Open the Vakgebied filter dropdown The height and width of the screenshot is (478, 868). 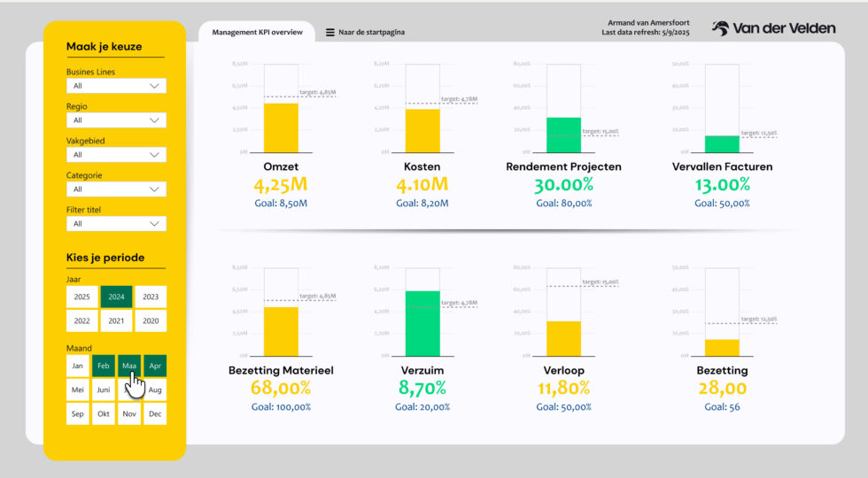click(116, 155)
